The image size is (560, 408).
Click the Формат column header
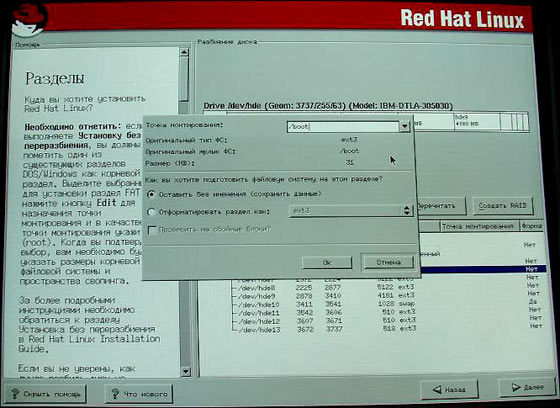click(x=532, y=226)
